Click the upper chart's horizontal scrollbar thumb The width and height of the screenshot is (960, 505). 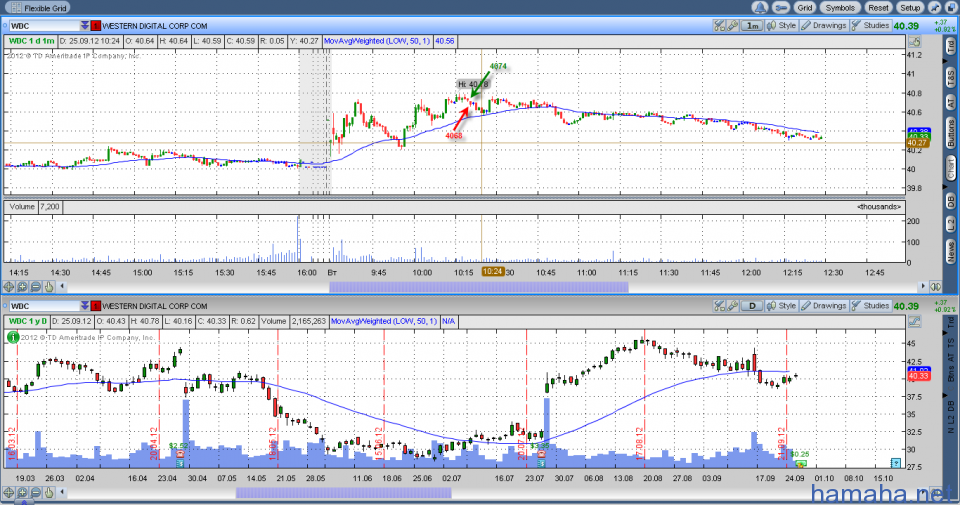[479, 286]
